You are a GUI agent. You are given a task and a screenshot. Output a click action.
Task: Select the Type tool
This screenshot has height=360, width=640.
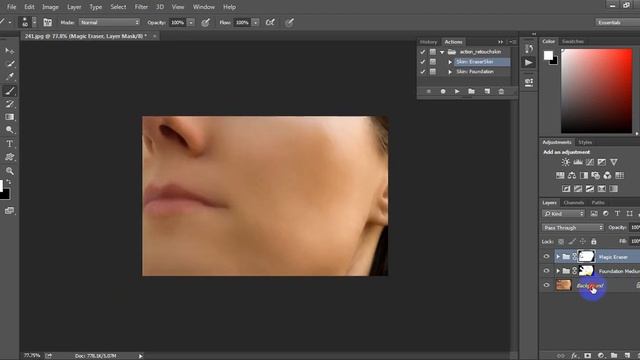(x=10, y=144)
